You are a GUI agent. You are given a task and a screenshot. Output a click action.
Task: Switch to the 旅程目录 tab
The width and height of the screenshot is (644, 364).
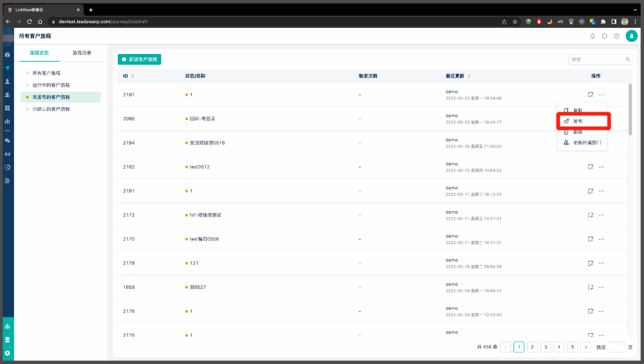82,53
